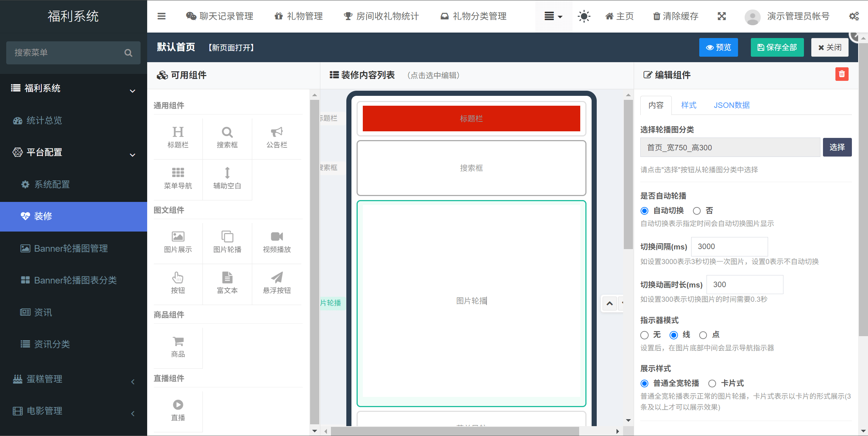Click the 保存全部 save all button
The height and width of the screenshot is (436, 868).
[x=777, y=48]
